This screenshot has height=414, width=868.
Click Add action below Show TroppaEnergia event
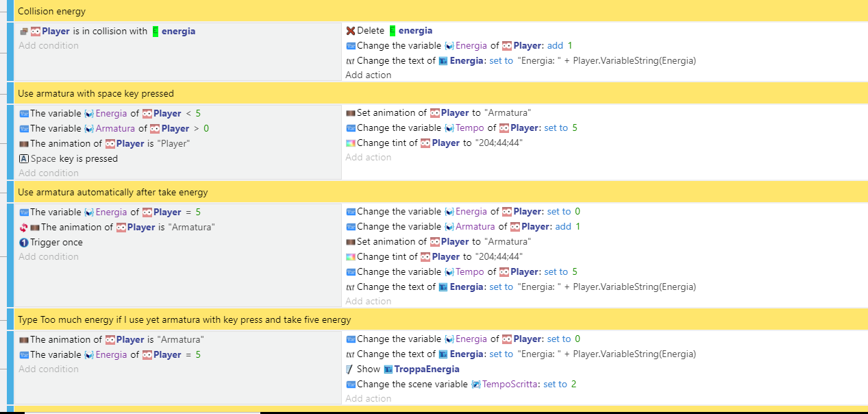coord(368,398)
